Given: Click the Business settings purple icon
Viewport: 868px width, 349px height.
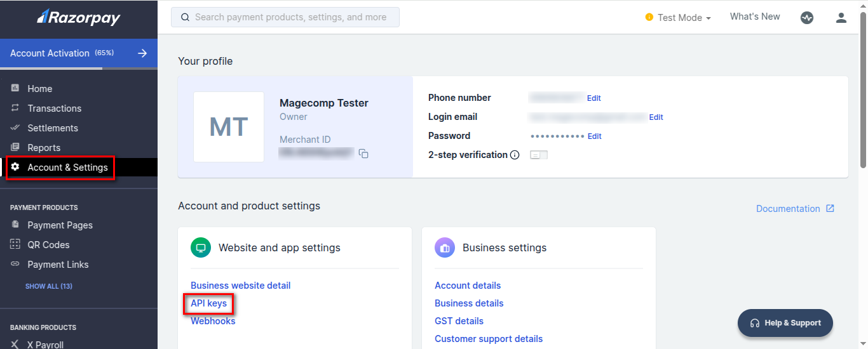Looking at the screenshot, I should (445, 247).
